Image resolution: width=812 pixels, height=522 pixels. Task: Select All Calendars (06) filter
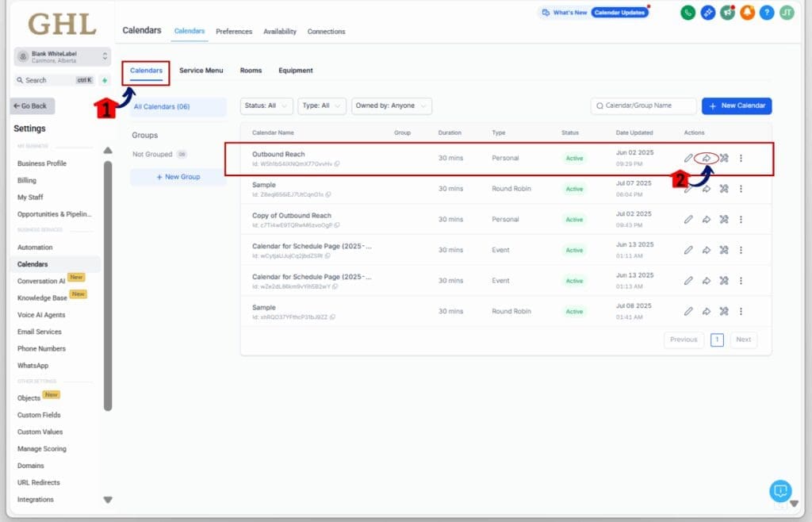[x=178, y=106]
